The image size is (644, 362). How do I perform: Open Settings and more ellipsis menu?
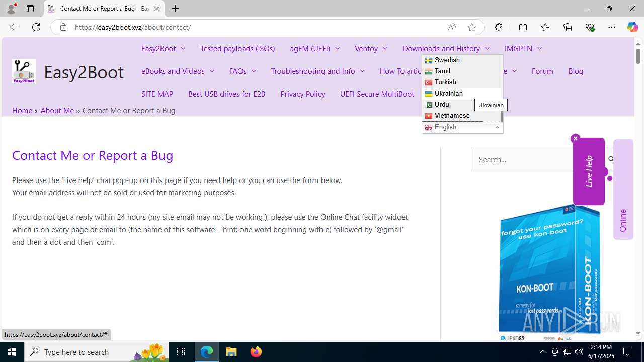point(612,27)
